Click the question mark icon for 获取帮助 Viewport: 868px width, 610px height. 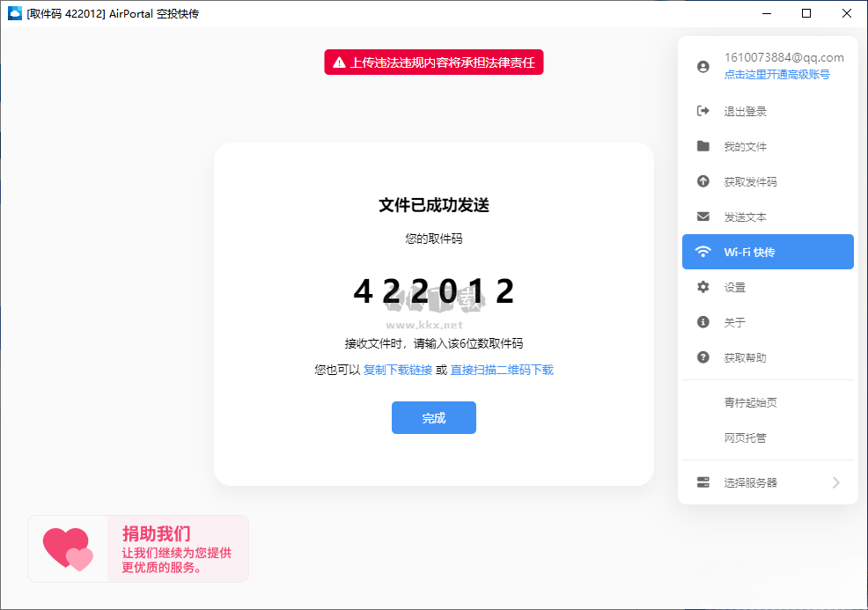click(702, 357)
